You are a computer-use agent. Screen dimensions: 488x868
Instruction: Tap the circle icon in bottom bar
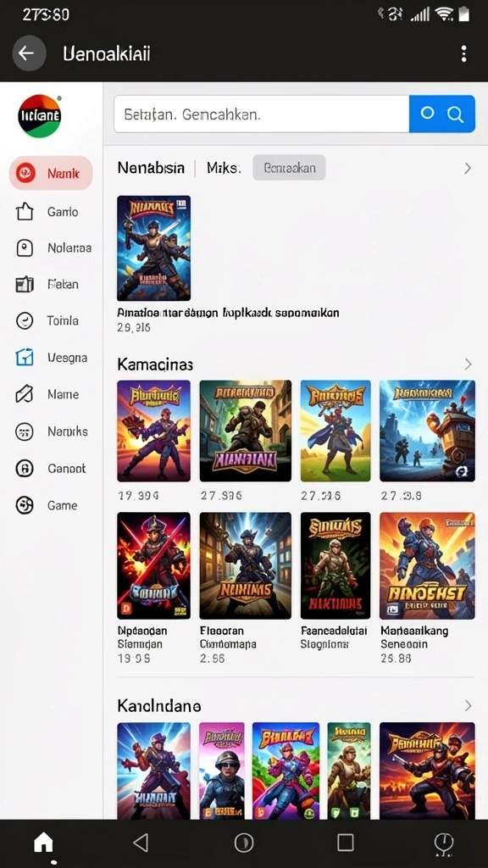coord(243,843)
